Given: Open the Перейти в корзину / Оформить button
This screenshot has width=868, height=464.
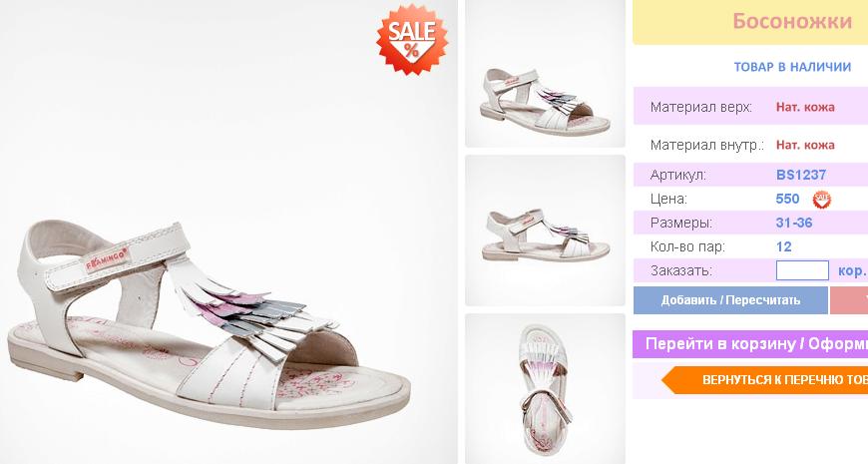Looking at the screenshot, I should (750, 344).
